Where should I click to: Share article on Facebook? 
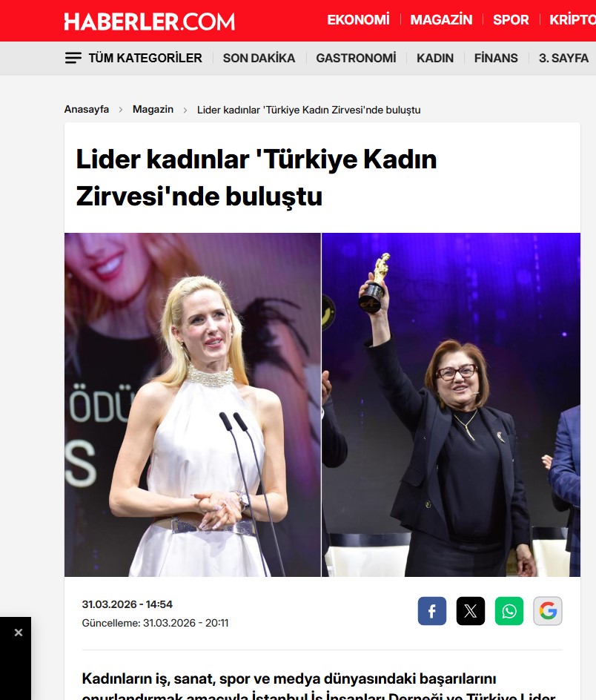point(431,611)
